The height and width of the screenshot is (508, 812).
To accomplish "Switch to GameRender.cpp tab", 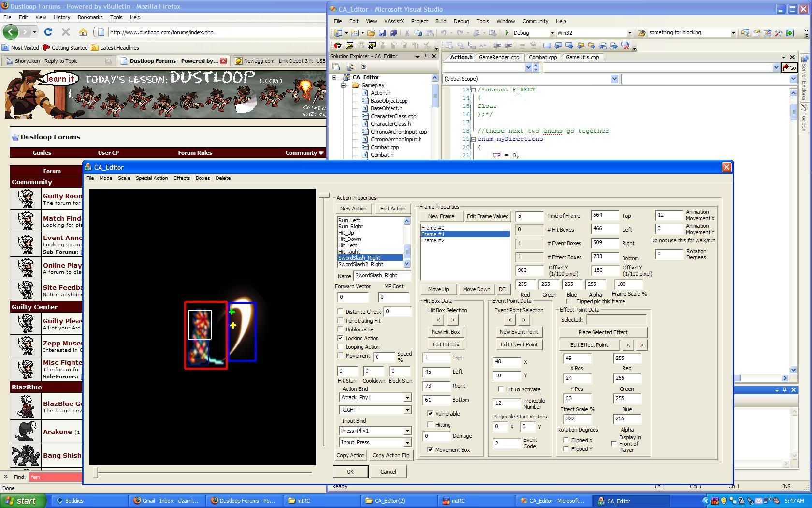I will coord(499,57).
